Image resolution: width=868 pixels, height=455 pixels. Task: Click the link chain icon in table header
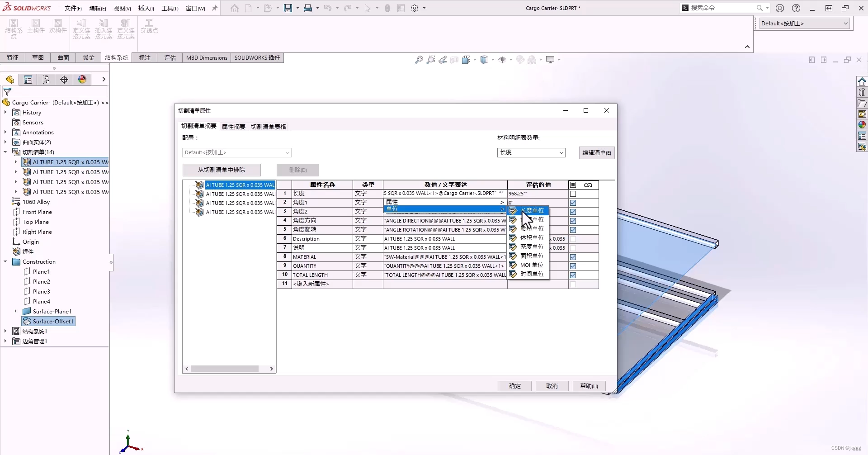pyautogui.click(x=588, y=185)
